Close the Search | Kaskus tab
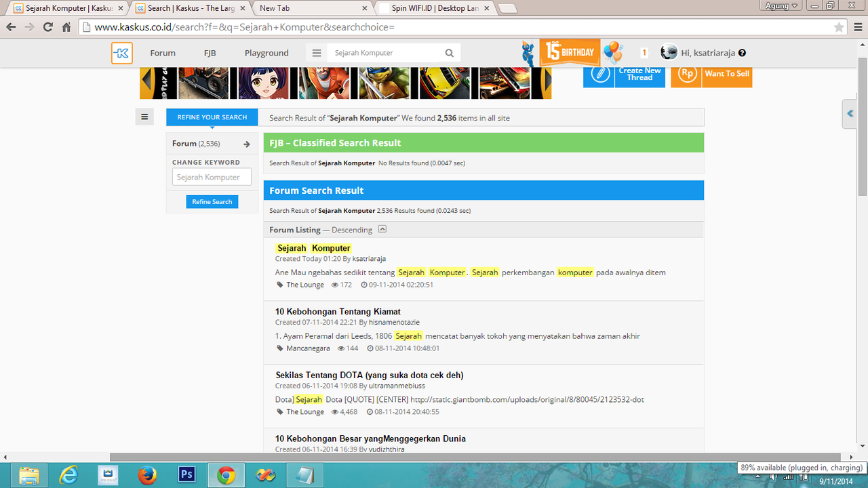The height and width of the screenshot is (488, 868). (x=241, y=8)
